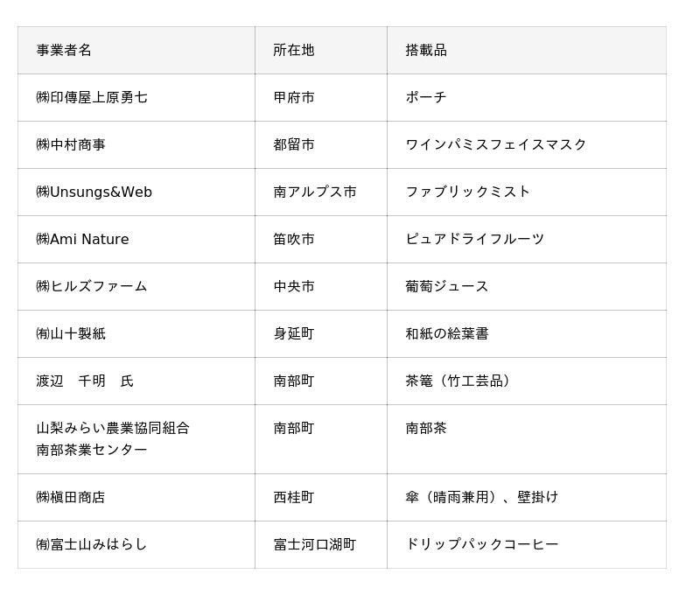Select the 傘（晴雨兼用）、壁掛け cell
700x595 pixels.
coord(482,497)
